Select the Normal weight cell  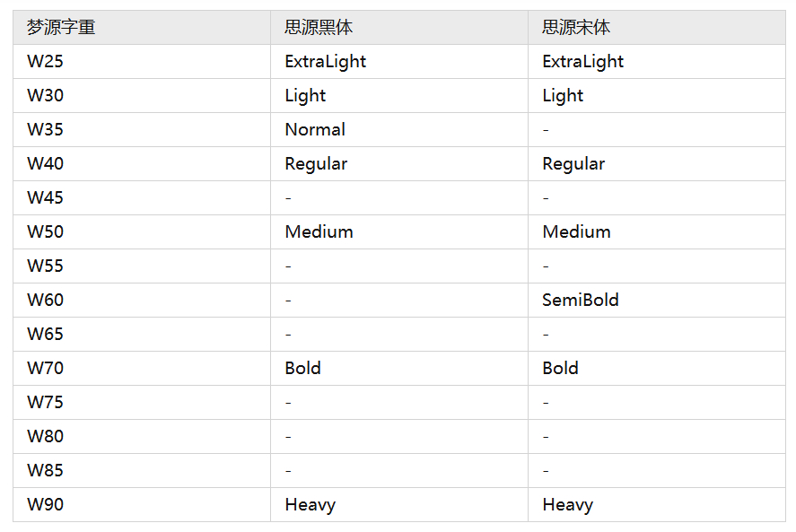[x=315, y=130]
